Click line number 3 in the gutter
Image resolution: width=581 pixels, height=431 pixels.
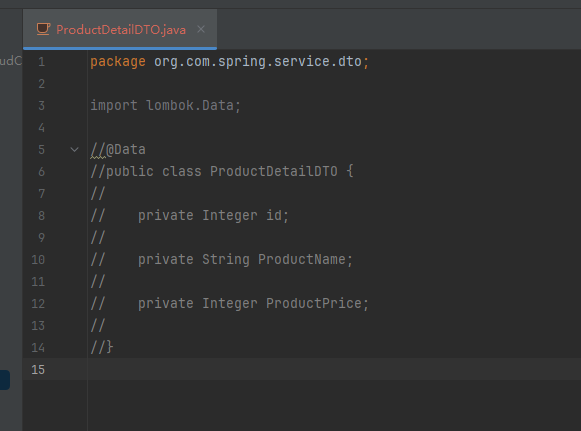42,106
